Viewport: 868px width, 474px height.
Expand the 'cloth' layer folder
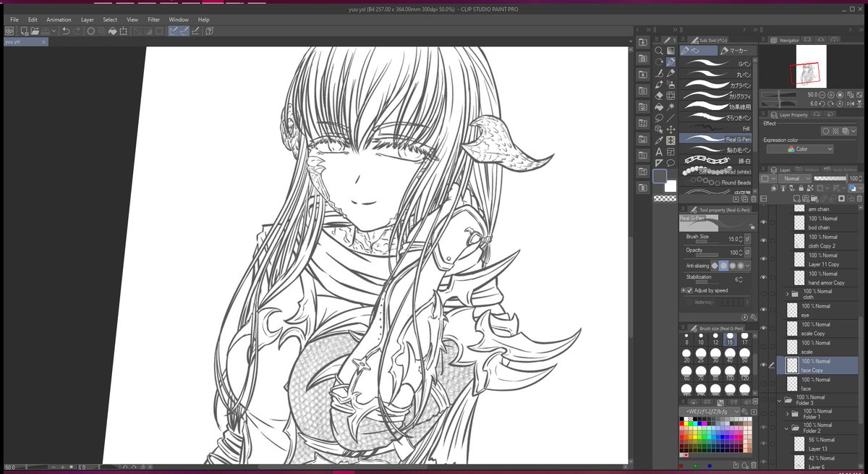point(788,294)
